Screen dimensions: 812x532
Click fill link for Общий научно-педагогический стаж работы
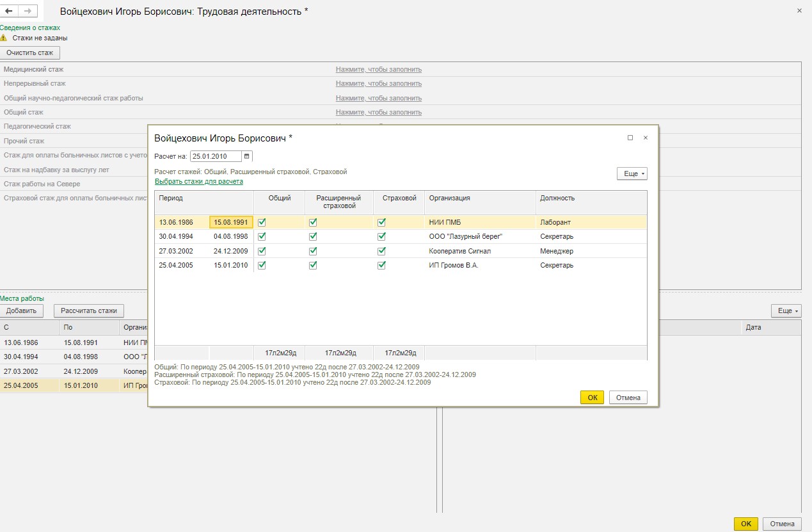coord(379,98)
